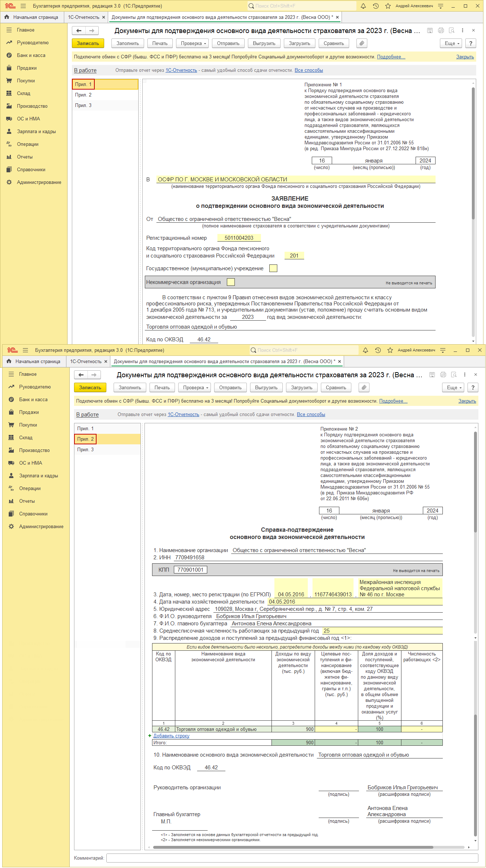The image size is (486, 868).
Task: Click printer icon in top window header
Action: [x=441, y=30]
